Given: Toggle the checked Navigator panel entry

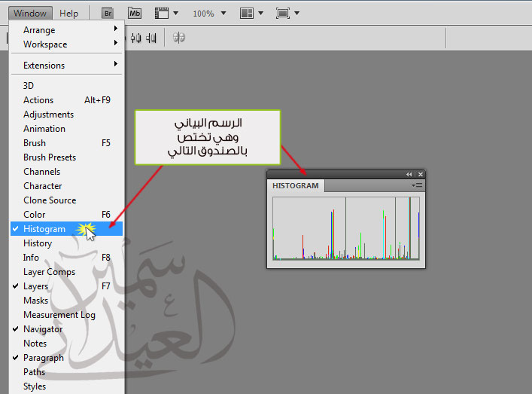Looking at the screenshot, I should click(x=42, y=329).
